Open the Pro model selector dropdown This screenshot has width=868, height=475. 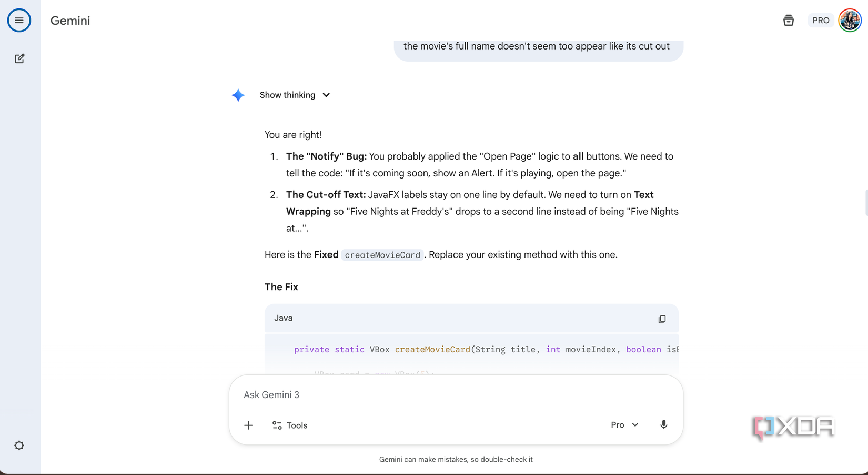(x=624, y=425)
